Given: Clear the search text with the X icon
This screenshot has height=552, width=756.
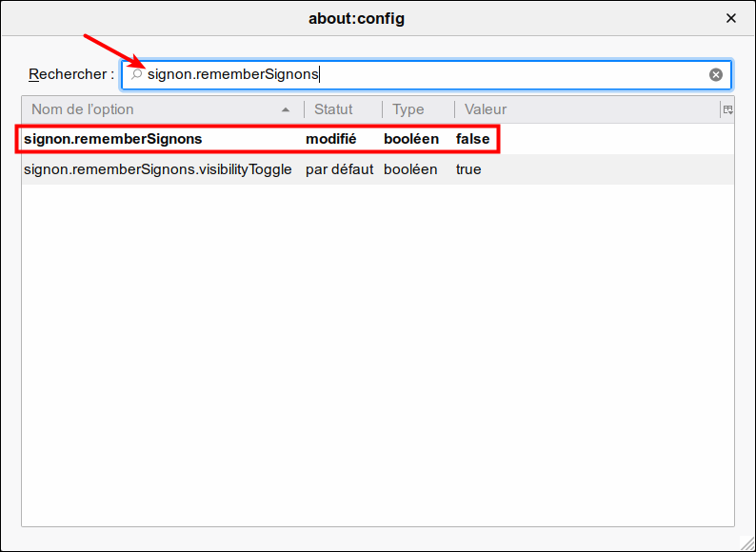Looking at the screenshot, I should pyautogui.click(x=715, y=74).
